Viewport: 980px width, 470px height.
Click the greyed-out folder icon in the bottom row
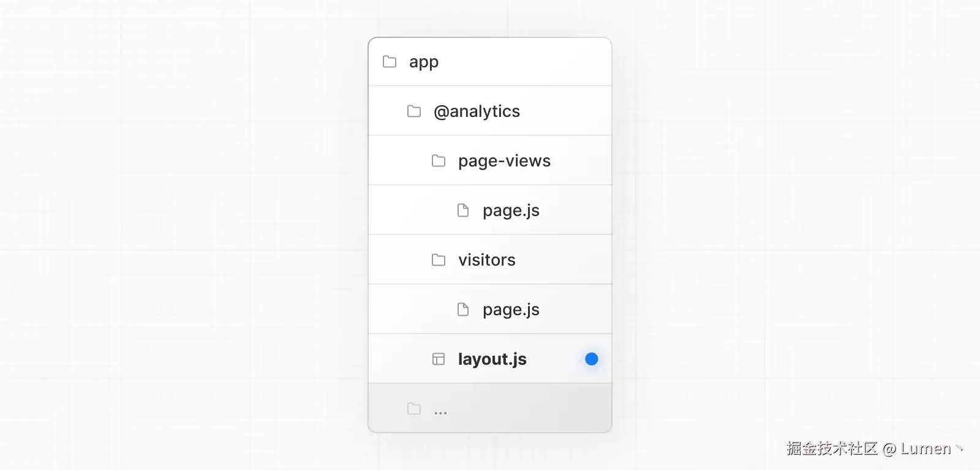[414, 409]
